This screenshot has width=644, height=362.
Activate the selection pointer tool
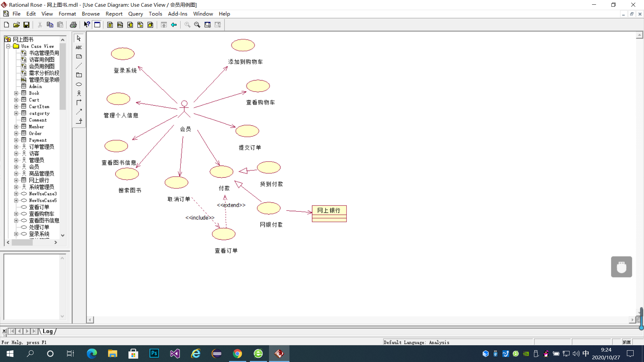click(x=79, y=38)
